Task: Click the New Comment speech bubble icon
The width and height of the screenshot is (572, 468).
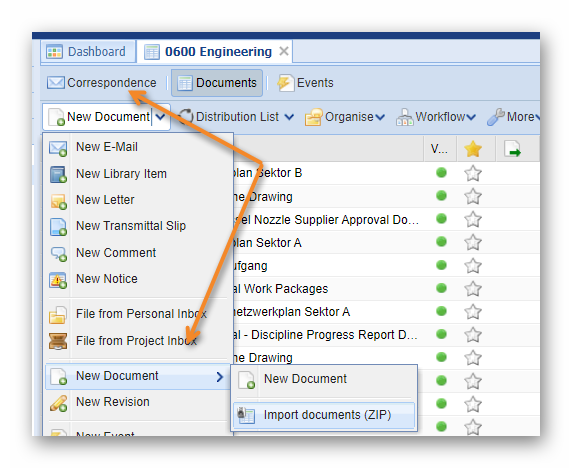Action: [x=59, y=254]
